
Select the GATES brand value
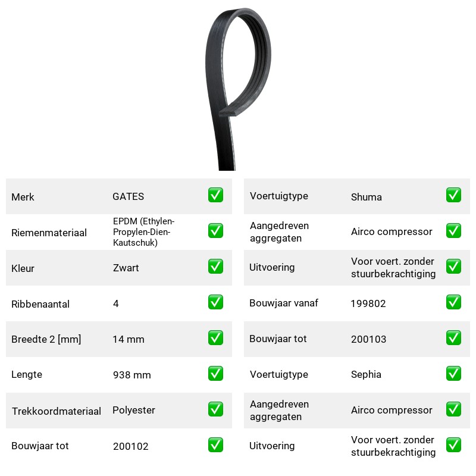[x=129, y=196]
